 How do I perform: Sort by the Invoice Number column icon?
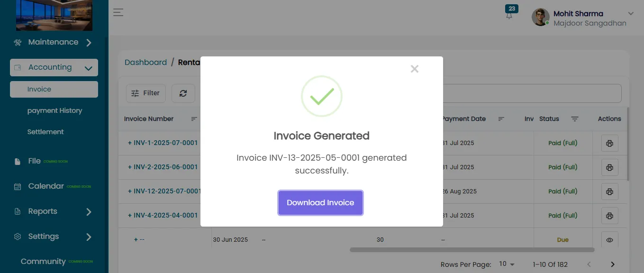[194, 119]
